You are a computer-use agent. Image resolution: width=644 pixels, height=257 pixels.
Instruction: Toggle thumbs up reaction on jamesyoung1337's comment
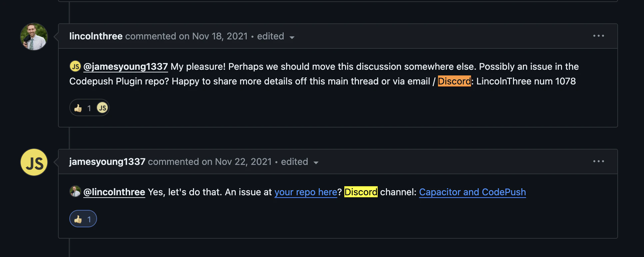point(83,219)
